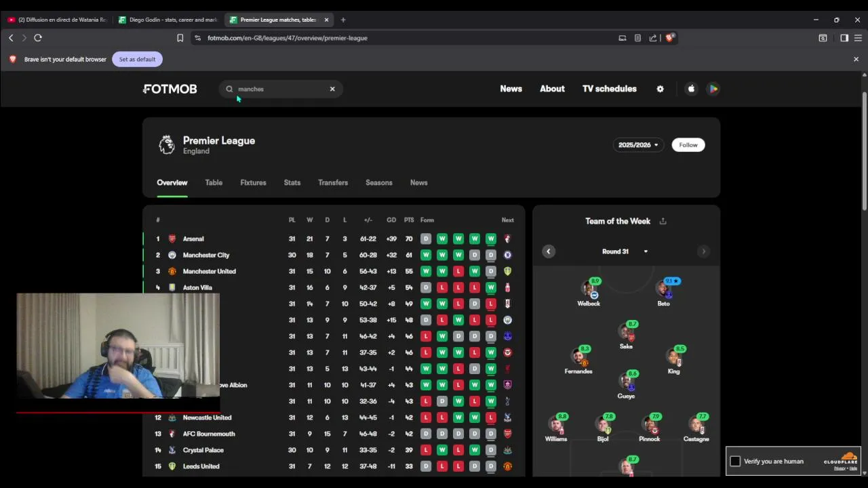
Task: Switch to the Watania live stream tab
Action: (x=57, y=20)
